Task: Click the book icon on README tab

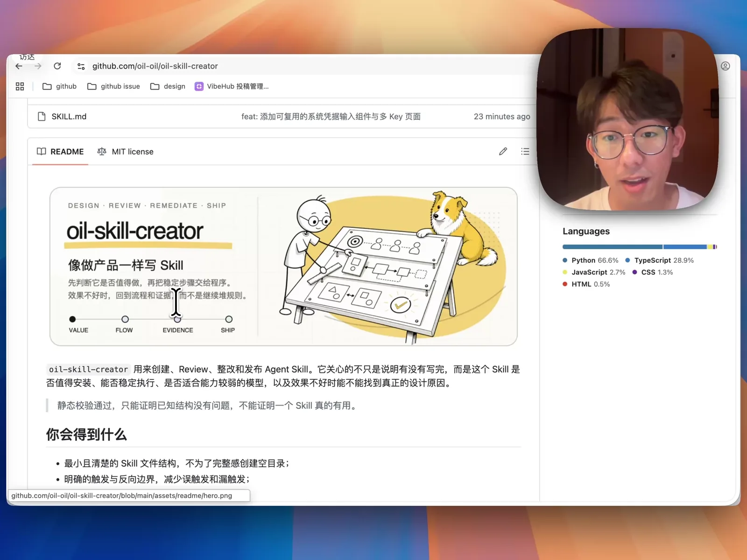Action: tap(42, 152)
